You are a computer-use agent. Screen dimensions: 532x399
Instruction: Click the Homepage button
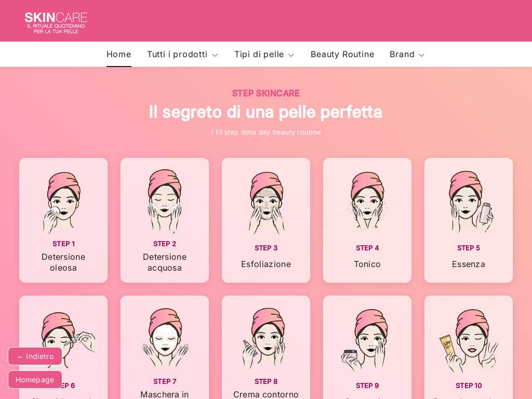coord(35,380)
